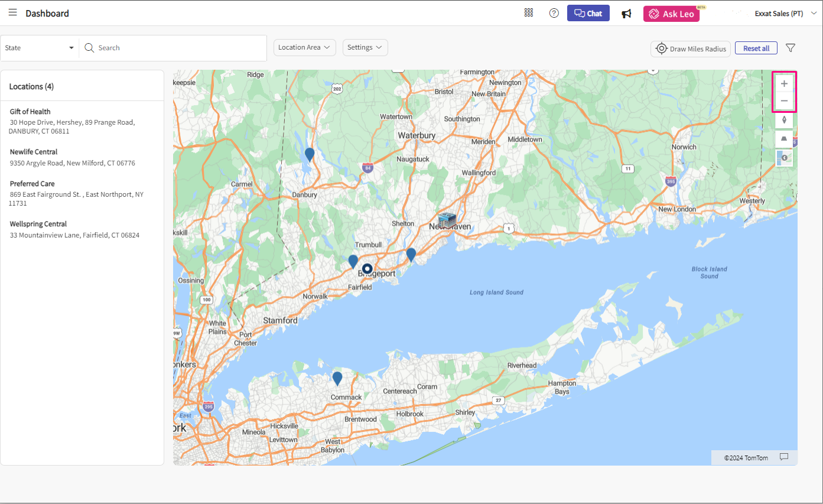Toggle map pitch tilt view

pyautogui.click(x=784, y=139)
